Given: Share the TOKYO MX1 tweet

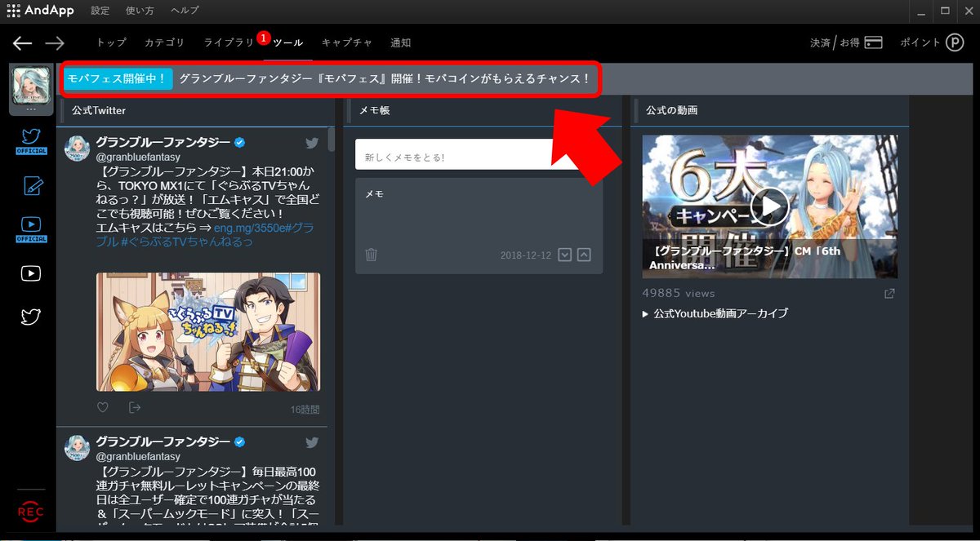Looking at the screenshot, I should pyautogui.click(x=135, y=408).
